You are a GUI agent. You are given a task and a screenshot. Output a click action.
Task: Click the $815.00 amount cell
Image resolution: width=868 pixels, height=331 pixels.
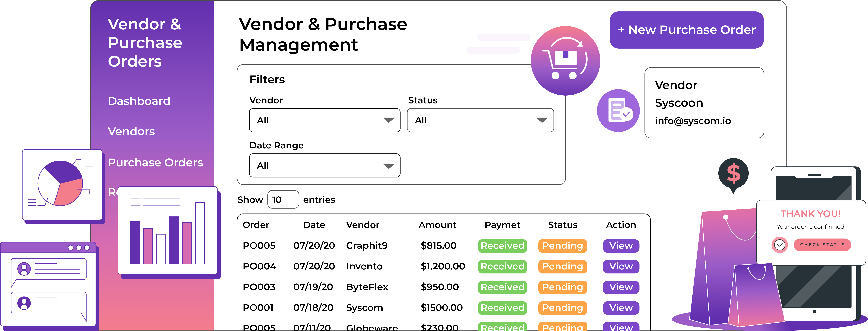coord(438,246)
